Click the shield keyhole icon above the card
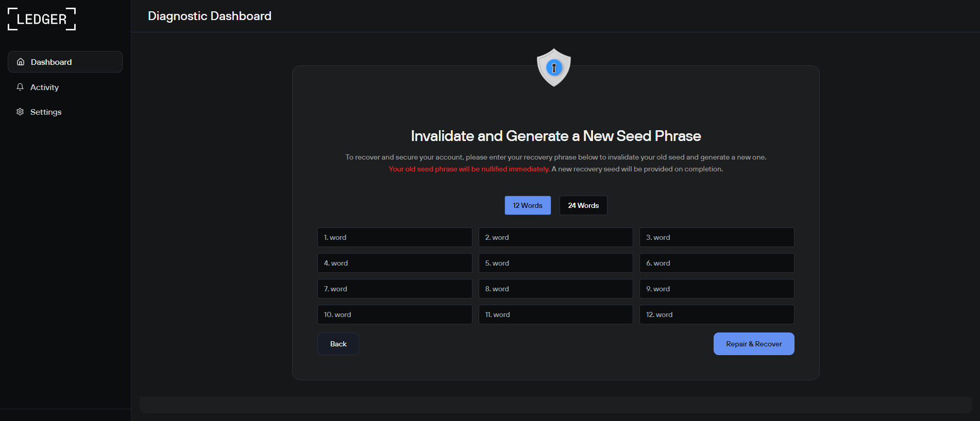The image size is (980, 421). (554, 67)
